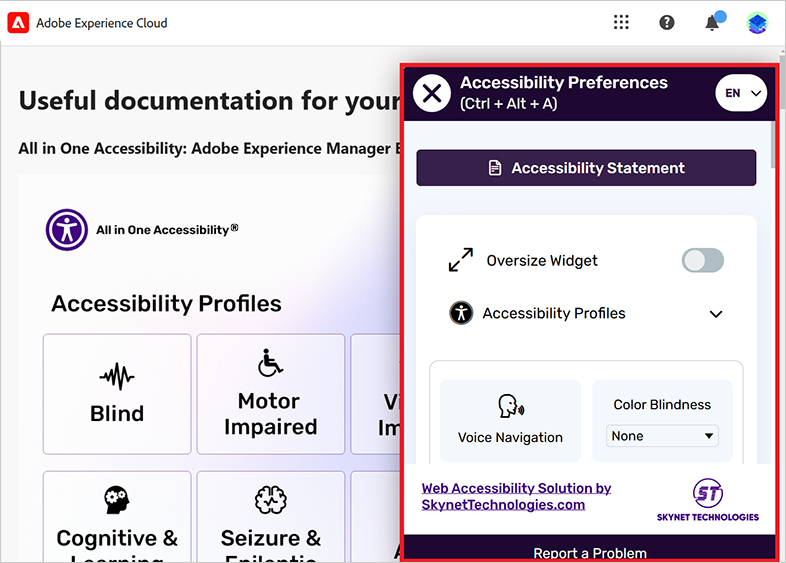The width and height of the screenshot is (786, 563).
Task: Expand the Accessibility Profiles chevron
Action: coord(716,314)
